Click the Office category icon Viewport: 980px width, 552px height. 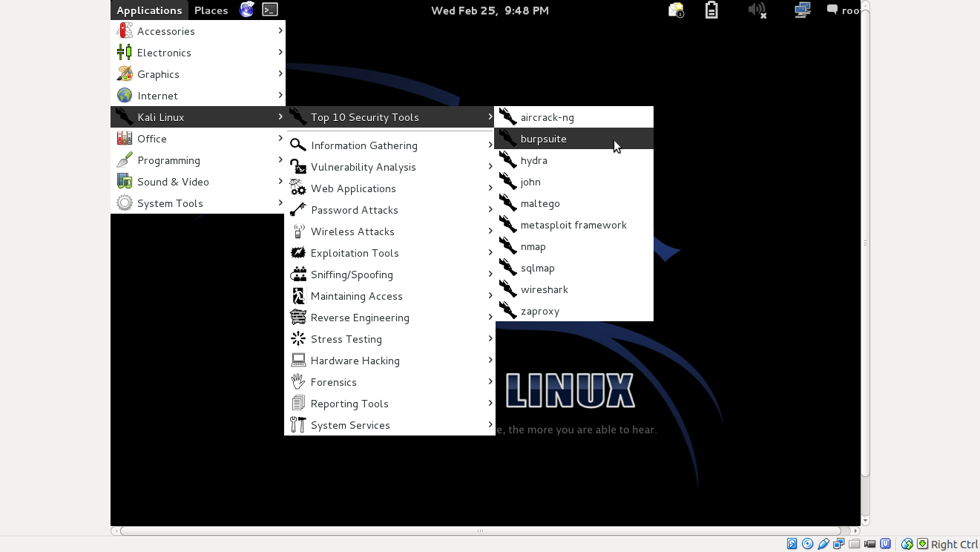125,139
